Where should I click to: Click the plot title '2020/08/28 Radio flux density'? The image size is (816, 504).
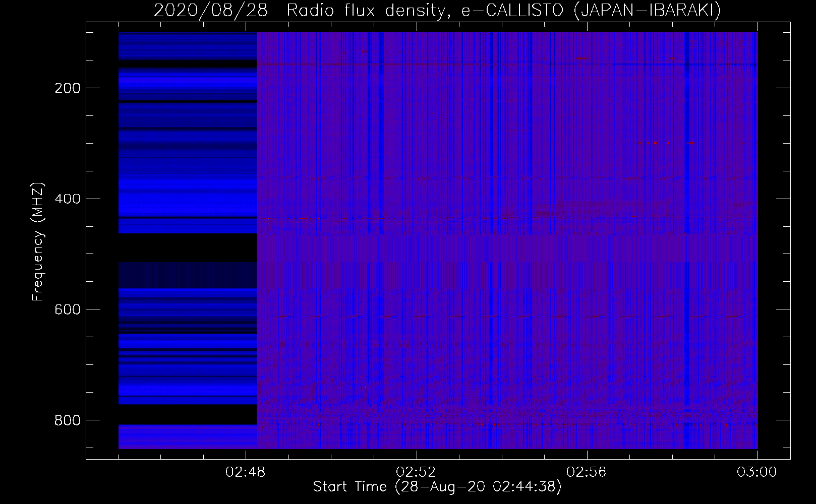pos(437,11)
